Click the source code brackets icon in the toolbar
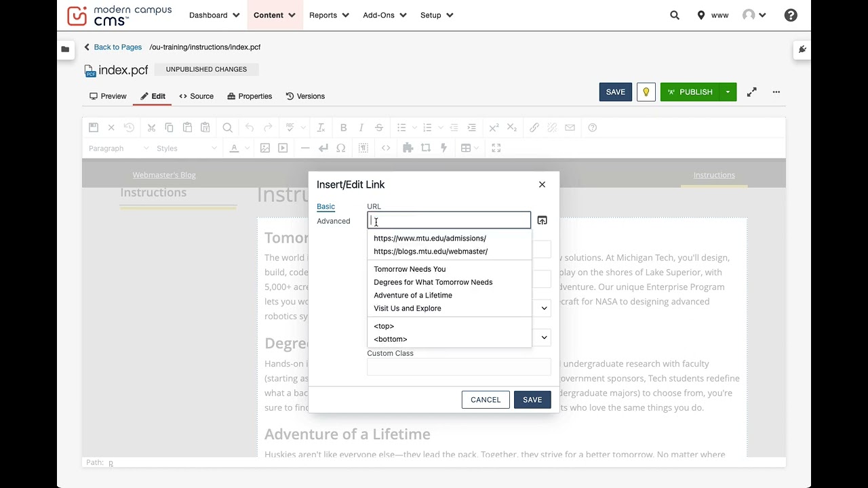The width and height of the screenshot is (868, 488). (386, 148)
